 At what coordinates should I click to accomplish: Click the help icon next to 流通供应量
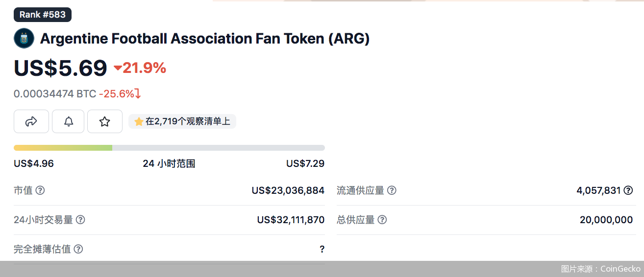(392, 190)
